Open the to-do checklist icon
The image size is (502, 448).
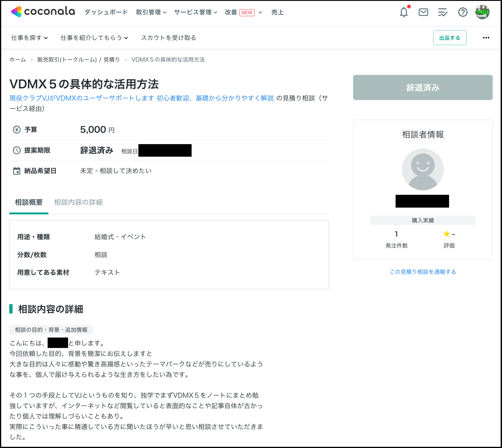(443, 12)
